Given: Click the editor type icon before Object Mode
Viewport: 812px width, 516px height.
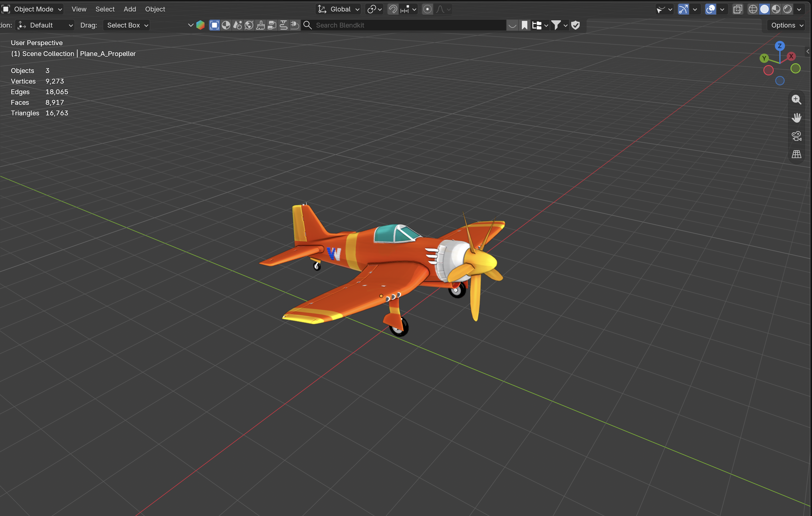Looking at the screenshot, I should [x=6, y=9].
